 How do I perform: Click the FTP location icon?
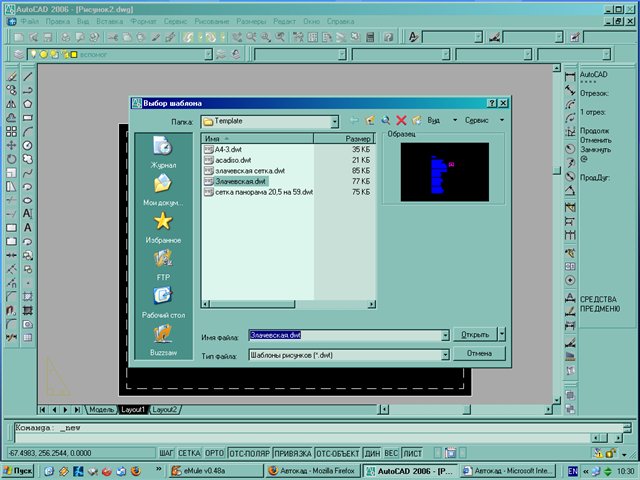(x=163, y=262)
